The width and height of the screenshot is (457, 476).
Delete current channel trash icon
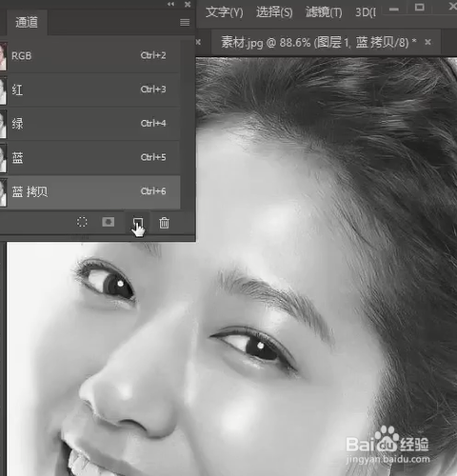tap(164, 223)
